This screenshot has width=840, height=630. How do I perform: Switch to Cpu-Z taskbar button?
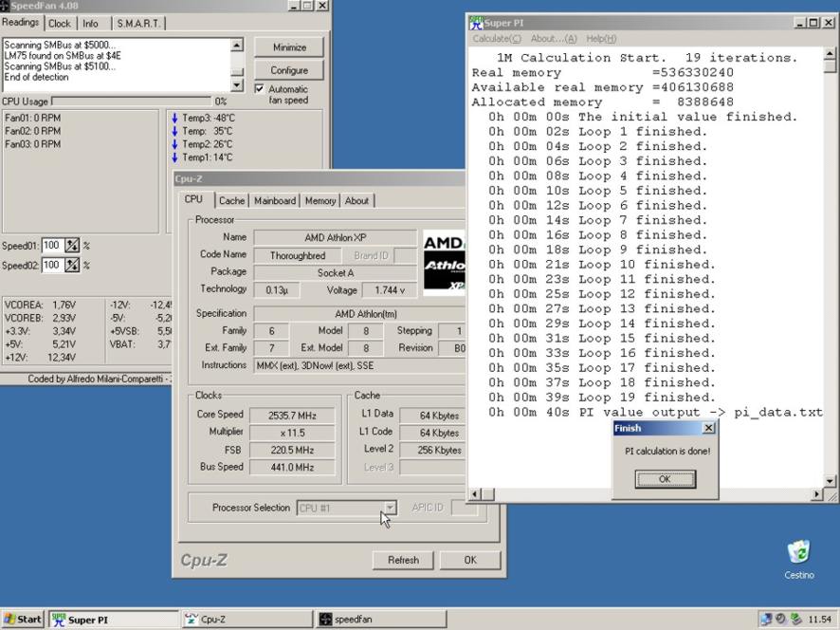pyautogui.click(x=247, y=620)
